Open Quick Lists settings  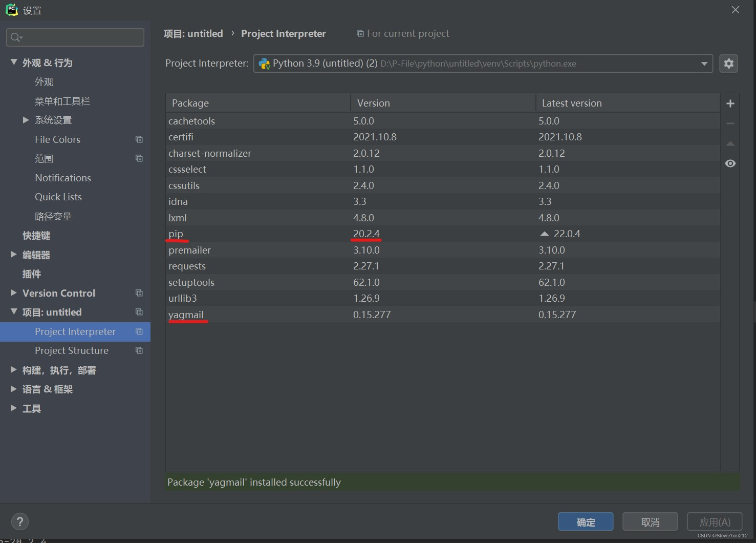[x=58, y=197]
